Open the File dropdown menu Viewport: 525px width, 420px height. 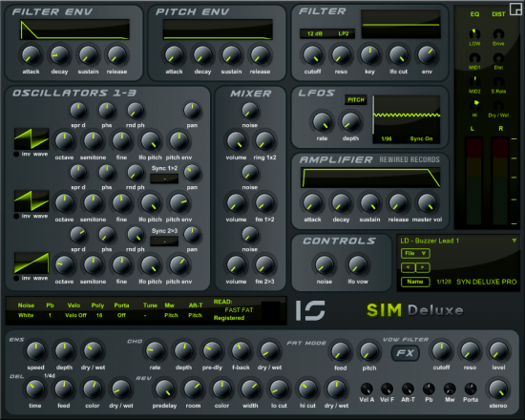(x=415, y=253)
